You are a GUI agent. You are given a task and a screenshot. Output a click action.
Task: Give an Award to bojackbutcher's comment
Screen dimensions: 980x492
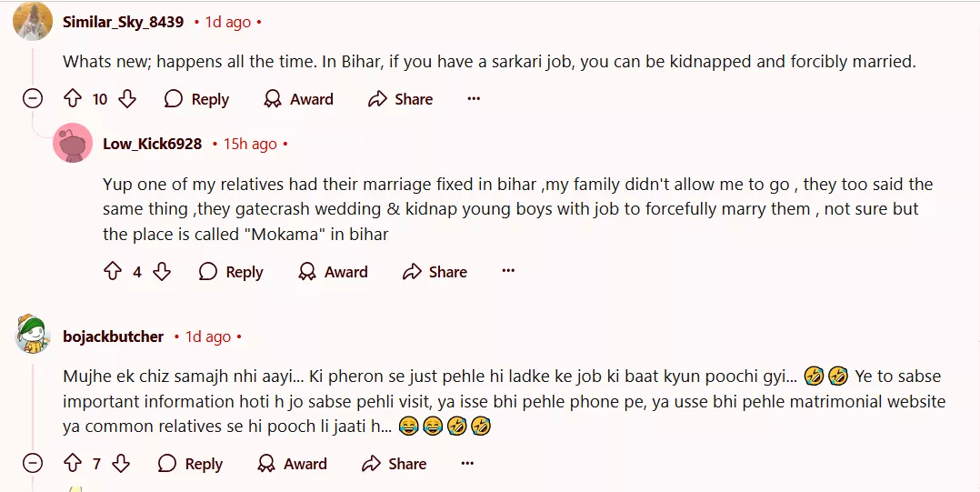(x=292, y=464)
